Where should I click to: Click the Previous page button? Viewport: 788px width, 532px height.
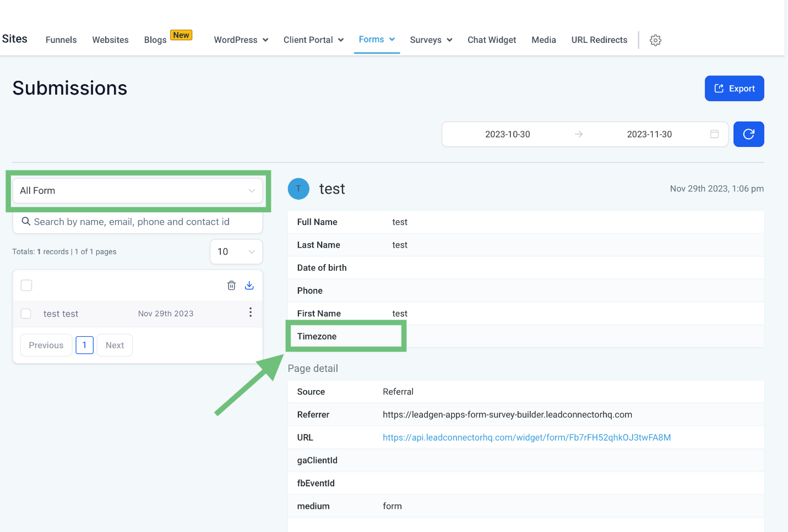click(46, 345)
